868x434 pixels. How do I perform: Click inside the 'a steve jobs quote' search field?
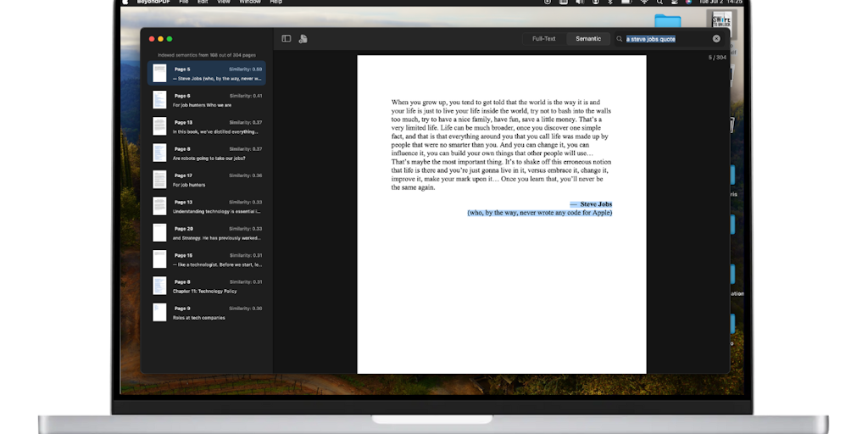[x=665, y=39]
